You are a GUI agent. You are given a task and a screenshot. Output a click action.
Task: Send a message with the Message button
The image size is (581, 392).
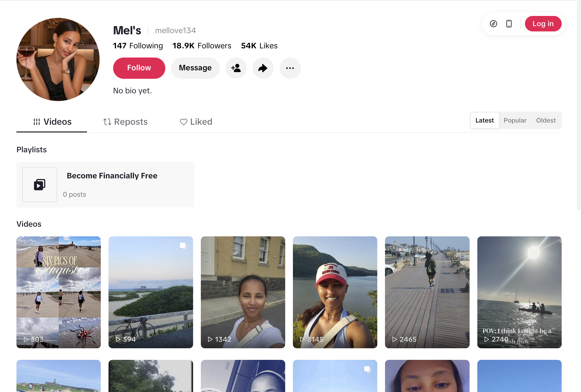coord(195,68)
